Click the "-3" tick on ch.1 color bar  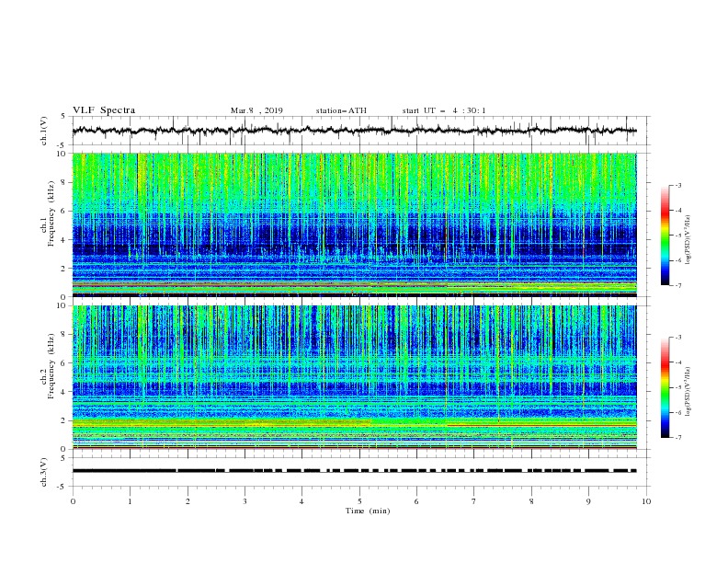[x=677, y=185]
